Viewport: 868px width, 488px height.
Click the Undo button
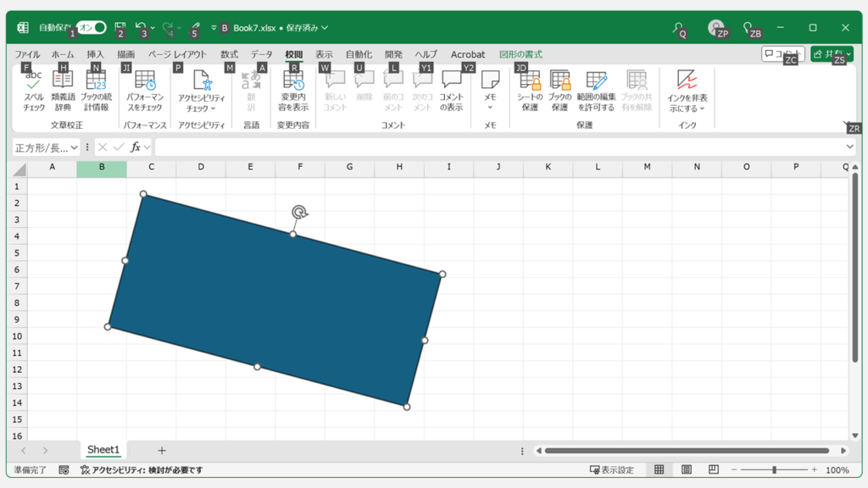(x=141, y=27)
